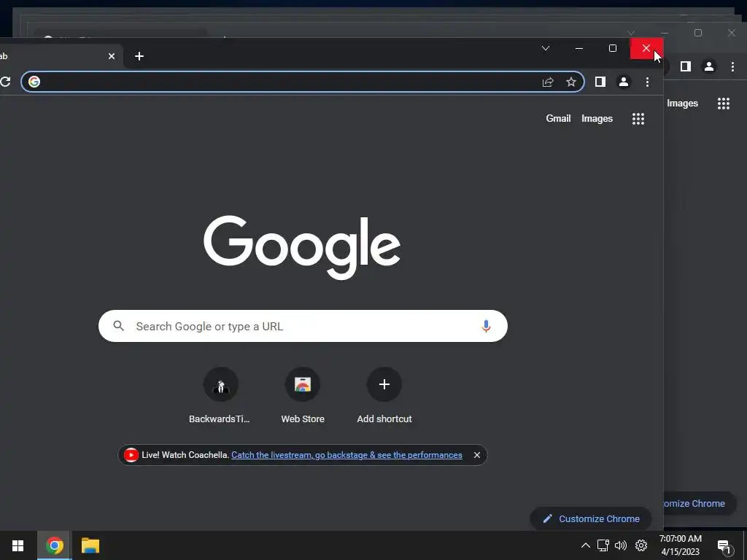Start voice search with the microphone icon
Image resolution: width=747 pixels, height=560 pixels.
point(486,326)
